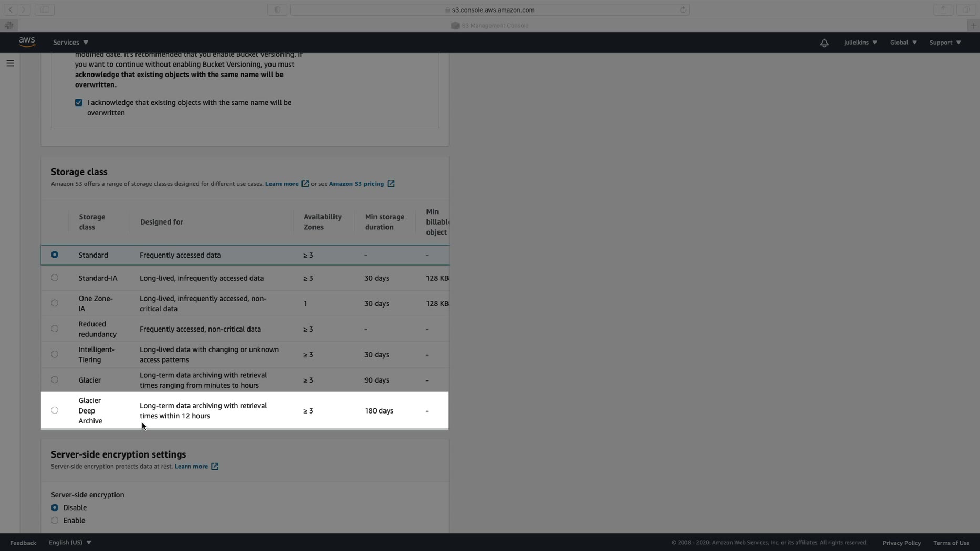Show all tabs overview icon
This screenshot has width=980, height=551.
pyautogui.click(x=966, y=9)
